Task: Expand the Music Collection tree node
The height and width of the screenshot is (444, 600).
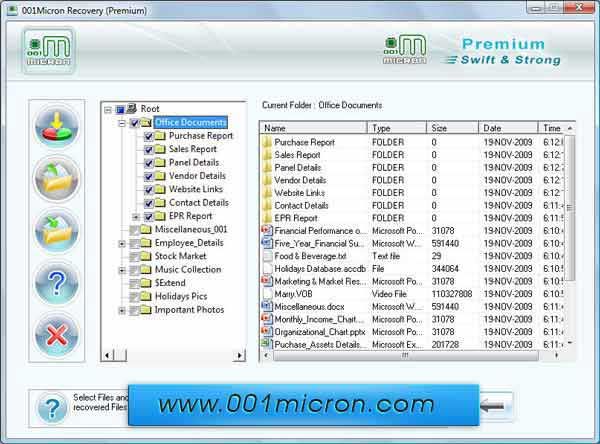Action: click(x=122, y=271)
